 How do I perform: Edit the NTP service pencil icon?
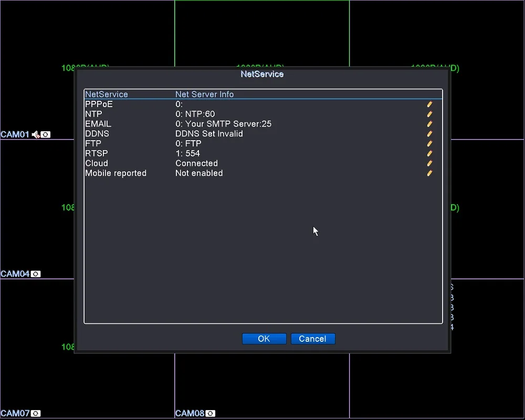tap(429, 114)
